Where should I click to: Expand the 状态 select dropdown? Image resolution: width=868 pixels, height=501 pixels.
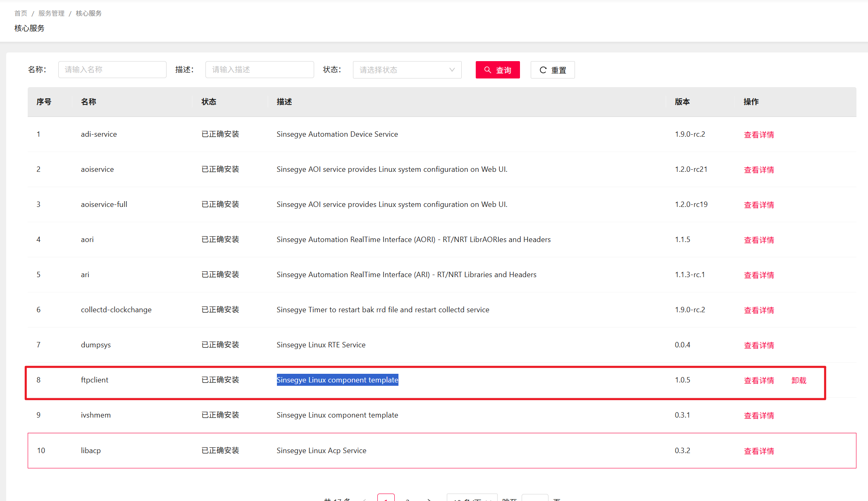(x=407, y=70)
